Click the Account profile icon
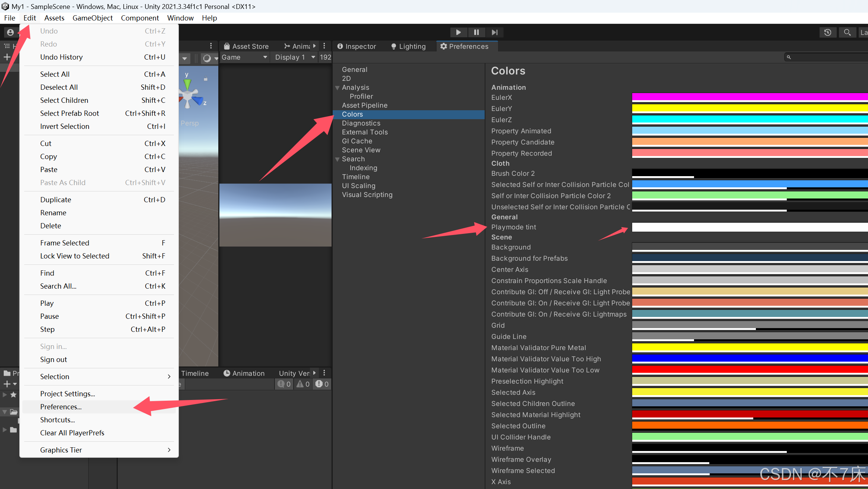This screenshot has width=868, height=489. tap(10, 32)
